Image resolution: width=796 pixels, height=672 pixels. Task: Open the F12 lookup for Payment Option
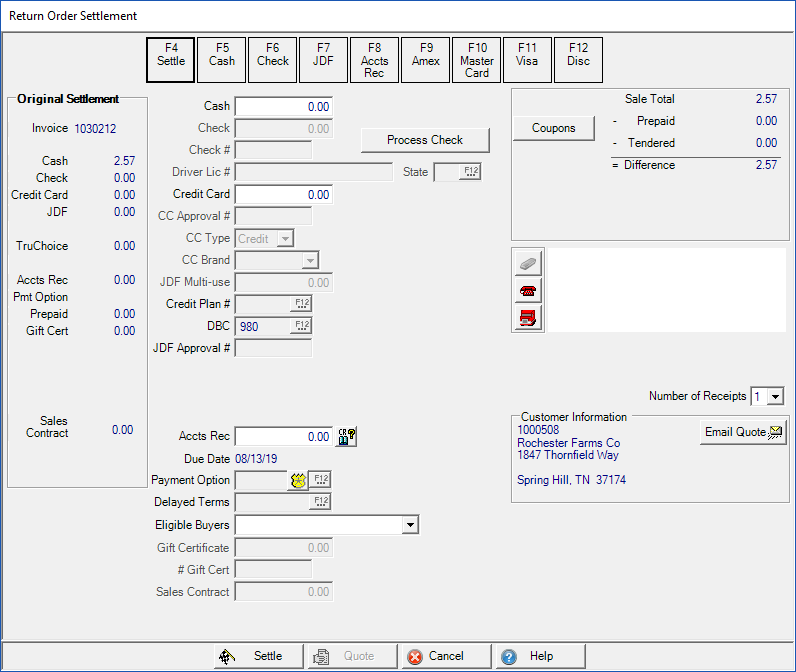(321, 479)
